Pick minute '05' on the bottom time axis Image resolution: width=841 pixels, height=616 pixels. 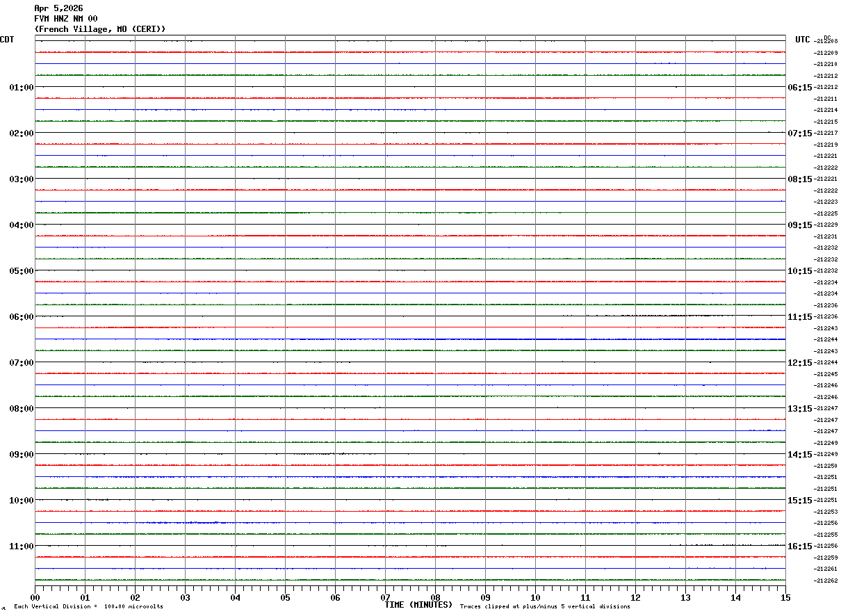coord(285,597)
